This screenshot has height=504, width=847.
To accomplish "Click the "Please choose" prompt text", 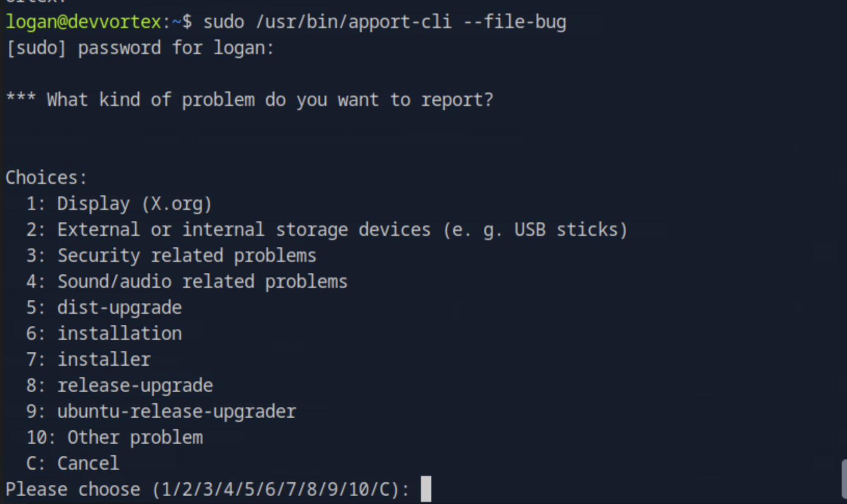I will [73, 489].
